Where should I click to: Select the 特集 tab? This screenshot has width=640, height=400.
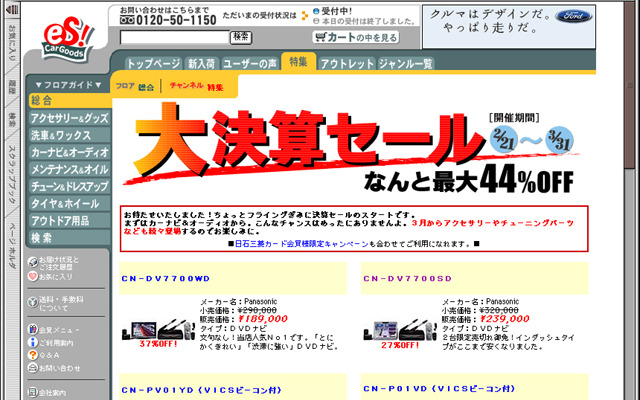pos(298,62)
